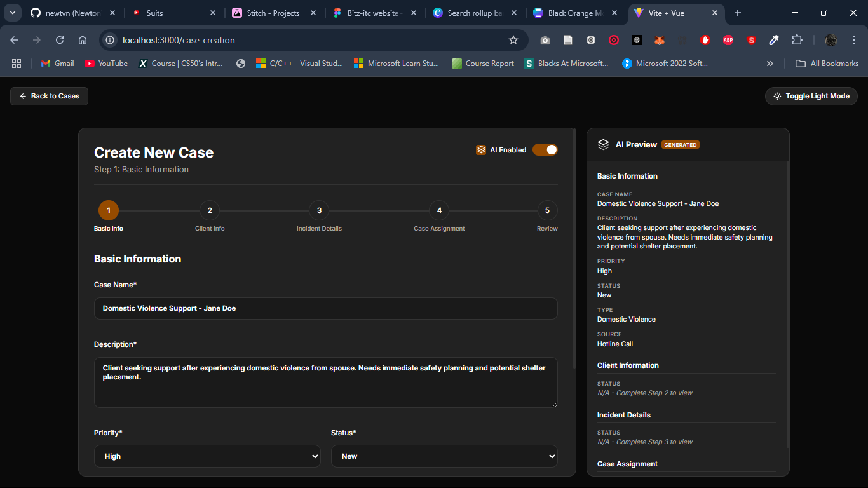Click Hotline Call source value in preview
The height and width of the screenshot is (488, 868).
pyautogui.click(x=615, y=344)
